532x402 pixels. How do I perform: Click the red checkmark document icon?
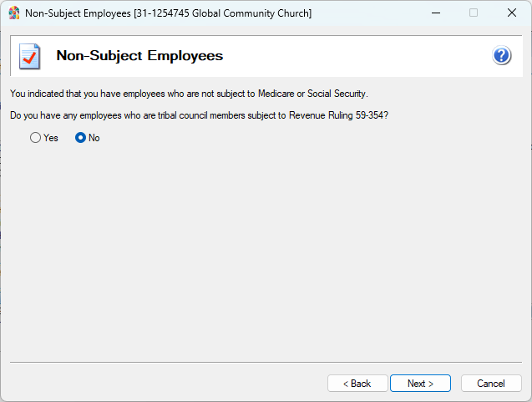(29, 57)
